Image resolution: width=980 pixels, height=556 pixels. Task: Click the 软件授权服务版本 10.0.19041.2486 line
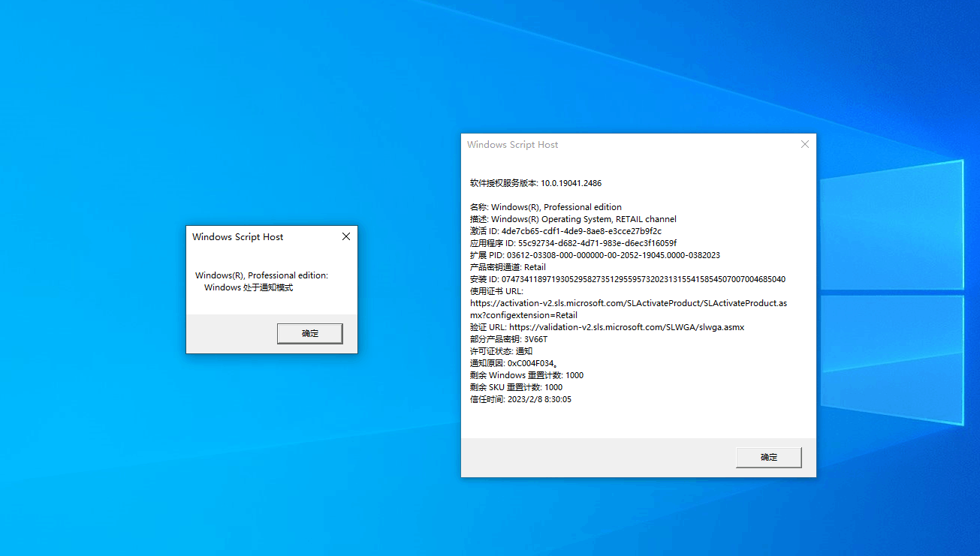(x=536, y=183)
